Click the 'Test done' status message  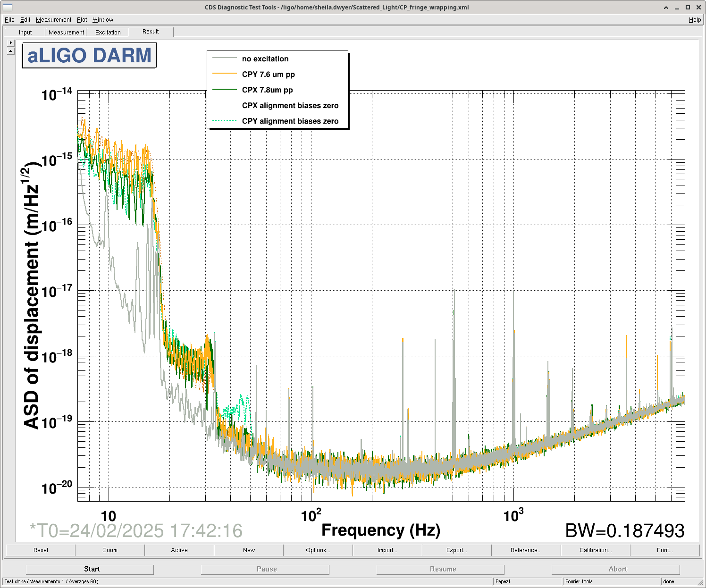[51, 581]
